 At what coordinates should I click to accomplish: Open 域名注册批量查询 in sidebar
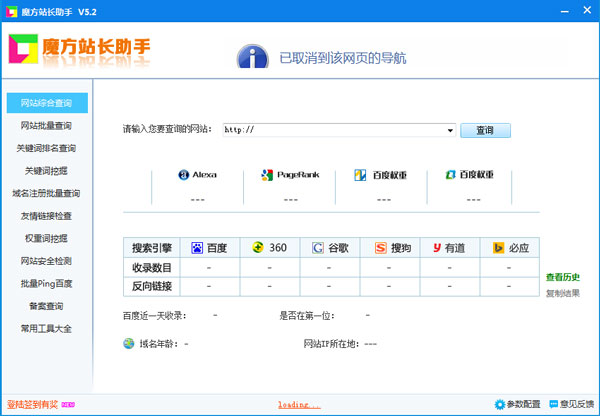click(46, 193)
